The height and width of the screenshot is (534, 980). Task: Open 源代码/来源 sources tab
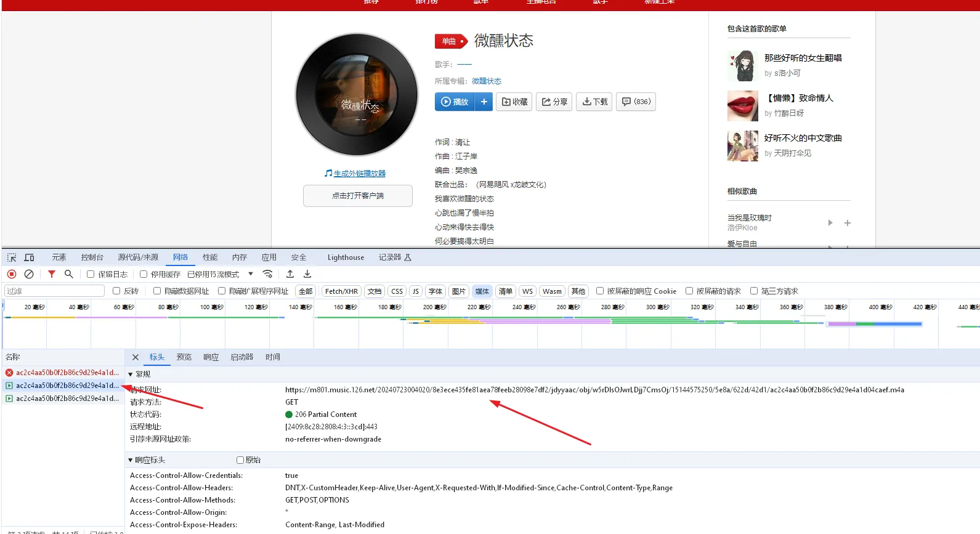(138, 257)
